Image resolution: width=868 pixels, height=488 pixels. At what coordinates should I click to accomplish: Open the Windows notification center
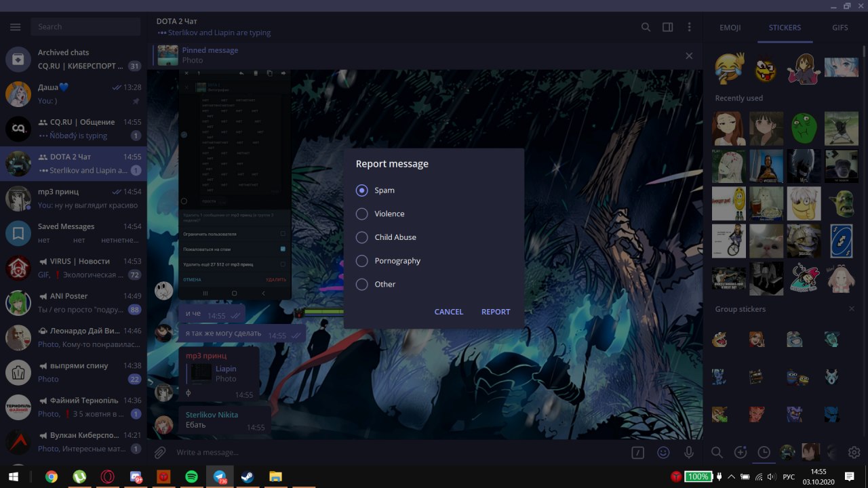tap(850, 476)
